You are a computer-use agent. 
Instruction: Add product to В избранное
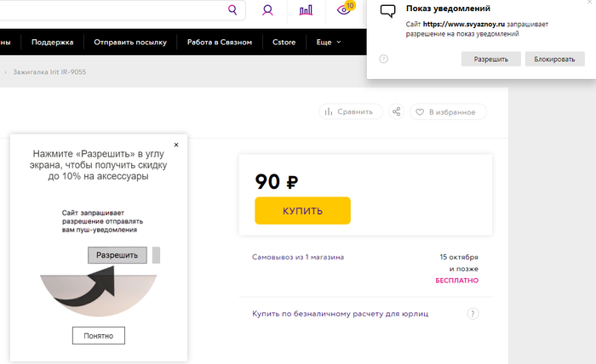[x=448, y=111]
